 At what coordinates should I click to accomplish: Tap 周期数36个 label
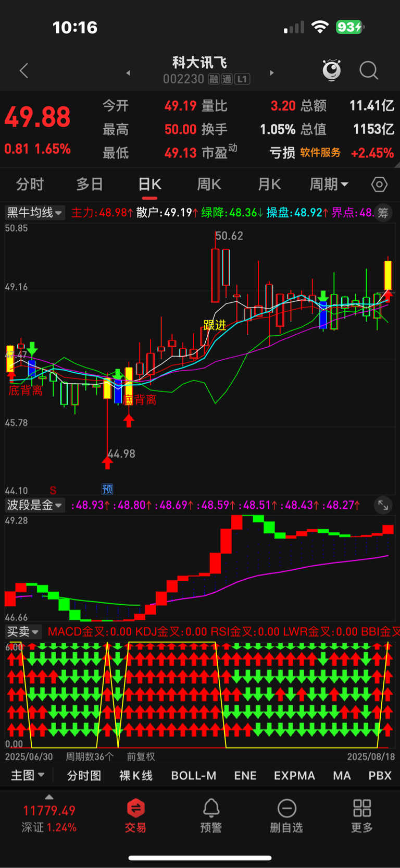(x=90, y=756)
